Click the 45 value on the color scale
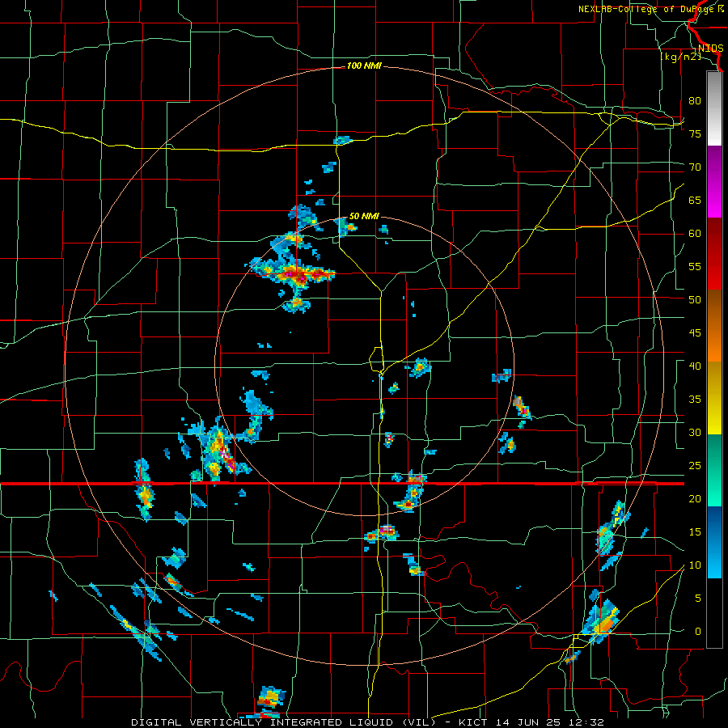Screen dimensions: 728x728 click(695, 333)
